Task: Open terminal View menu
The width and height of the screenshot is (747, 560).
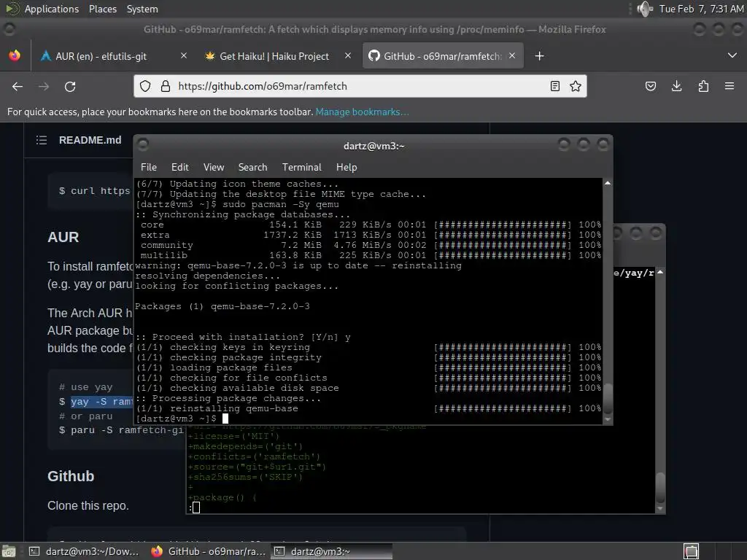Action: pos(214,167)
